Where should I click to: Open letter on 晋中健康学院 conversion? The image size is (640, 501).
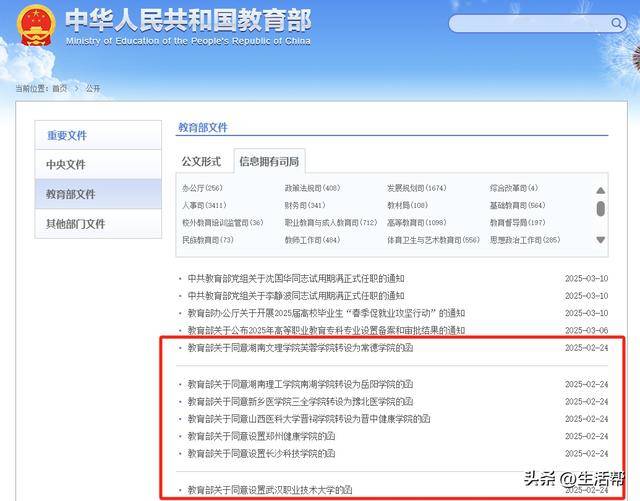tap(309, 419)
